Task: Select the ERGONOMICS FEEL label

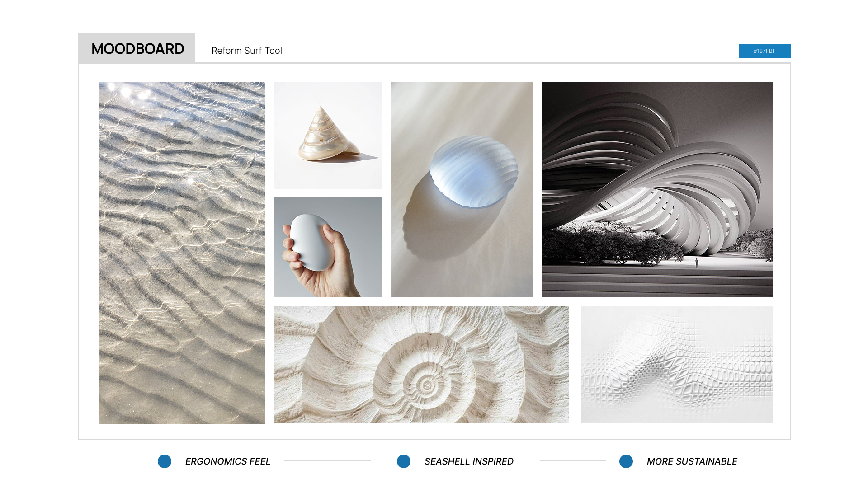Action: 227,461
